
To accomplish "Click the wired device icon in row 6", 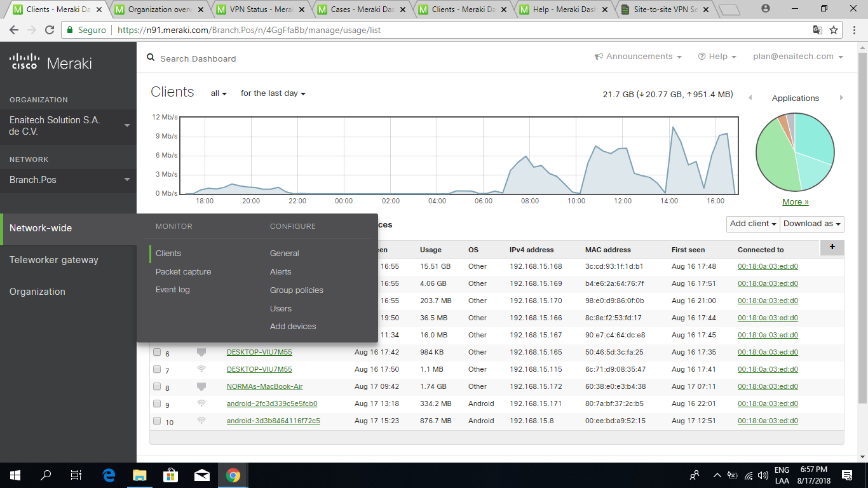I will click(x=201, y=352).
